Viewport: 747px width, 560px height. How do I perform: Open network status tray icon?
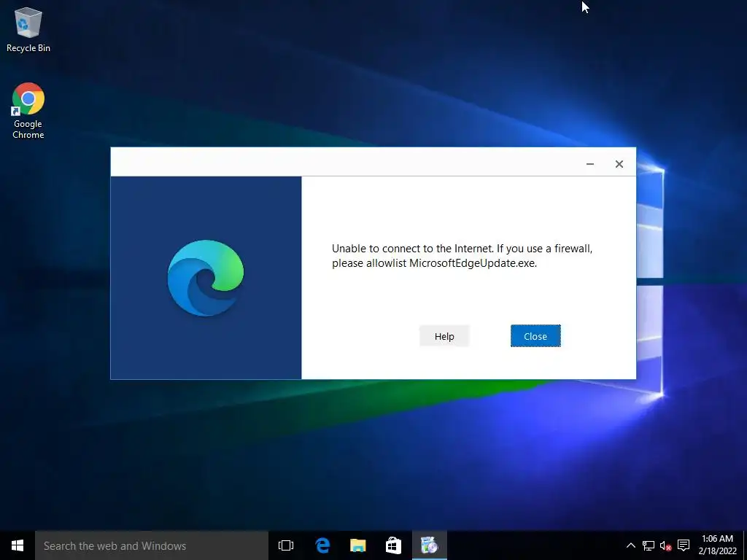point(648,545)
